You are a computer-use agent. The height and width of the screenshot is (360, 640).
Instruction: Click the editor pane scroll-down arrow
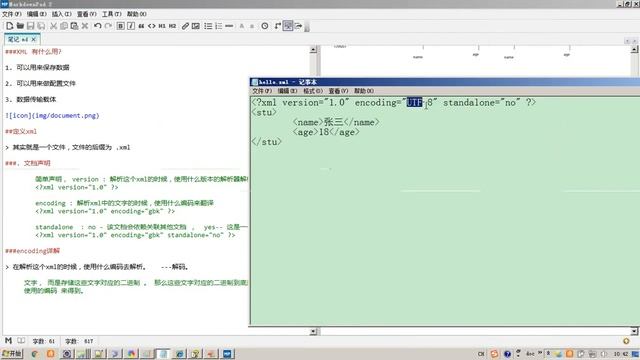point(313,331)
